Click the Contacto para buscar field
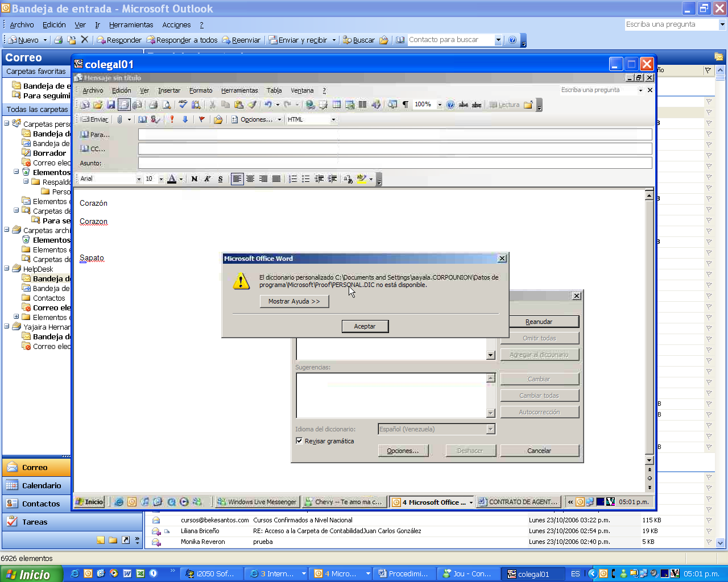This screenshot has height=582, width=728. [450, 40]
